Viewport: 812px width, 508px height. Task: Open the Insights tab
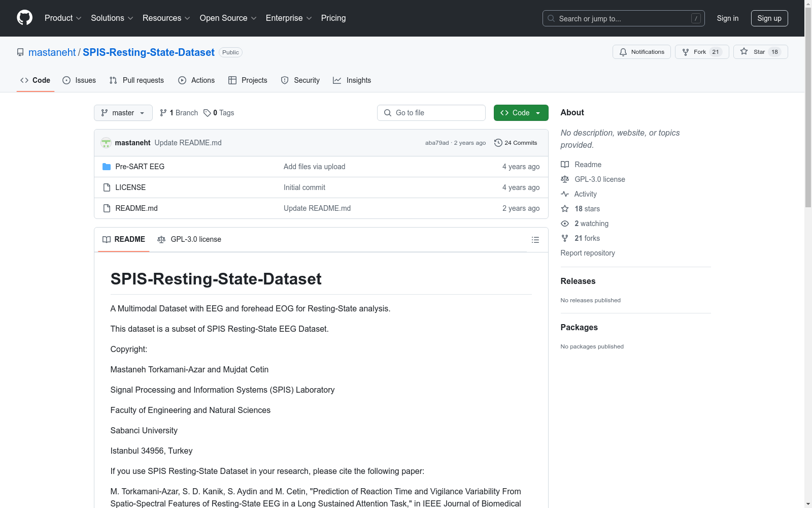352,80
